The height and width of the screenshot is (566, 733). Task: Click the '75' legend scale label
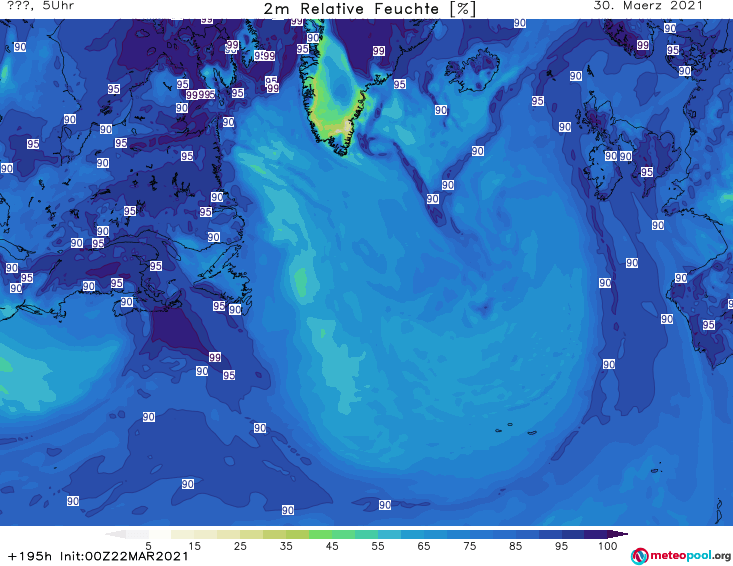pyautogui.click(x=470, y=546)
